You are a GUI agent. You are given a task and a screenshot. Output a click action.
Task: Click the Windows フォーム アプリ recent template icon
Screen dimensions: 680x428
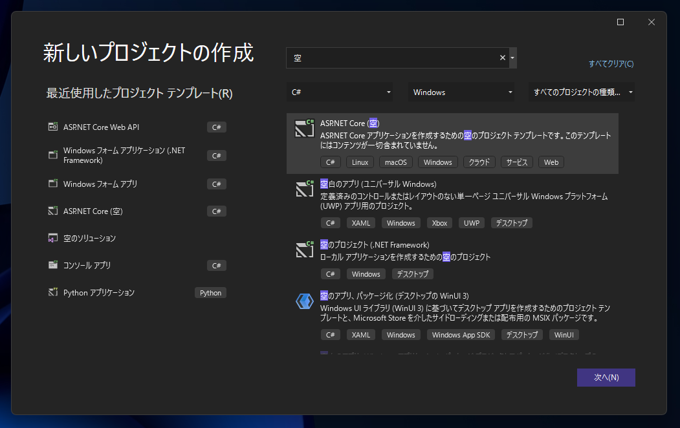[53, 183]
